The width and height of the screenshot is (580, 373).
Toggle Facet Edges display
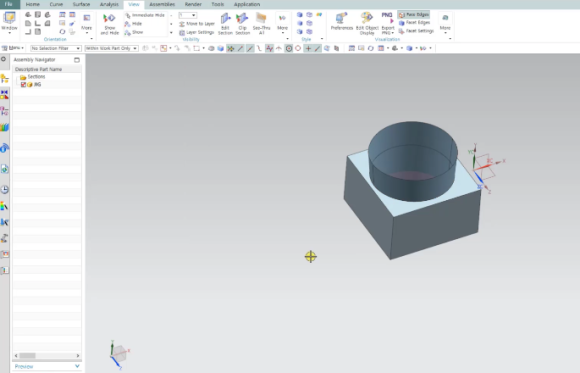[x=414, y=23]
